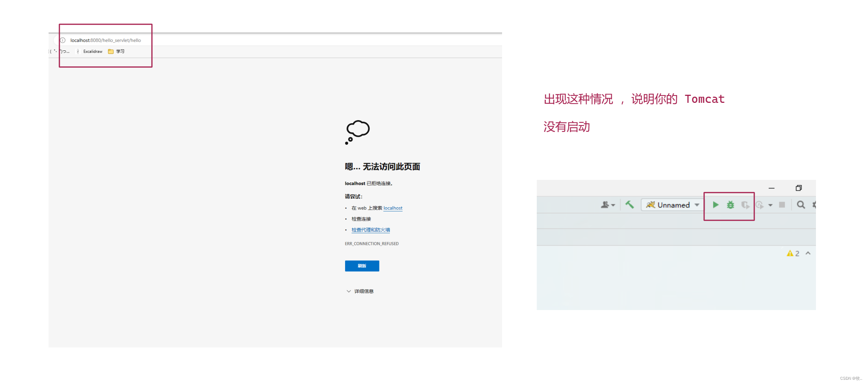Viewport: 868px width, 384px height.
Task: Minimize the IDE window
Action: coord(772,188)
